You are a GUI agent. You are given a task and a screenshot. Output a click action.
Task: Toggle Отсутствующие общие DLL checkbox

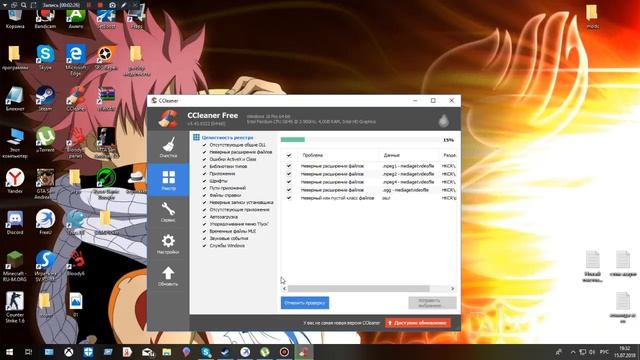click(x=204, y=145)
